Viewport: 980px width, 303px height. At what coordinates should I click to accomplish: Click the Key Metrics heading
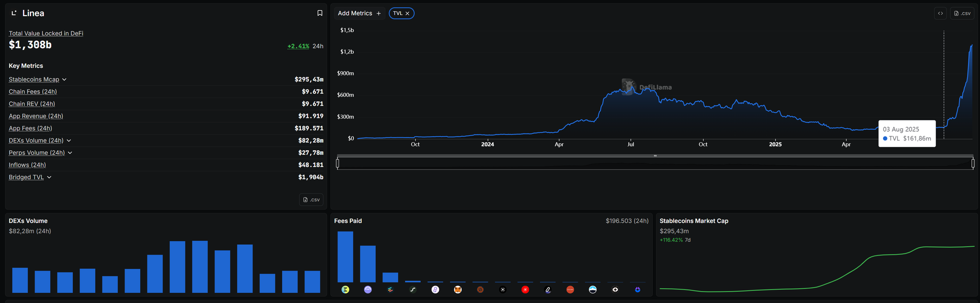[x=26, y=66]
